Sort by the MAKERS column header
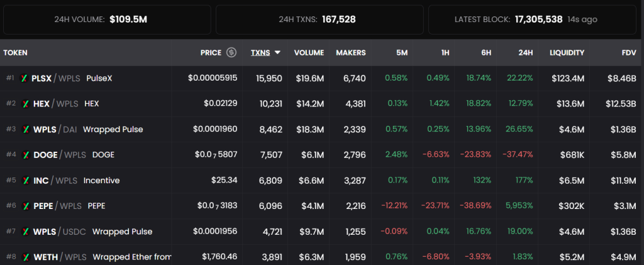644x265 pixels. [351, 53]
